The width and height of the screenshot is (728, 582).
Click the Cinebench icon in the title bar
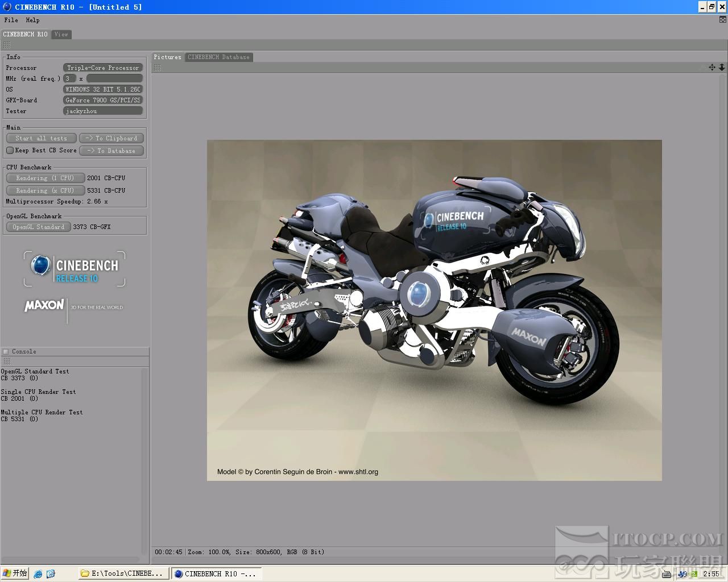coord(7,7)
